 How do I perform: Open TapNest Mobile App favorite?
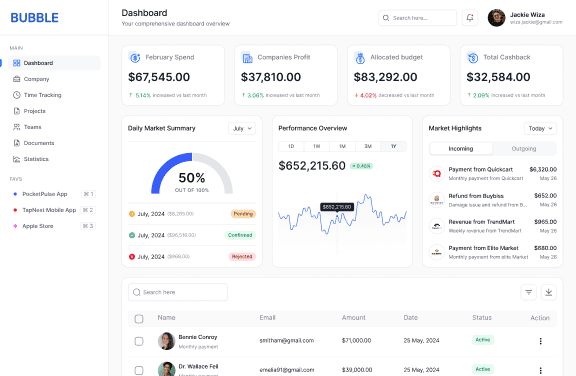tap(54, 210)
